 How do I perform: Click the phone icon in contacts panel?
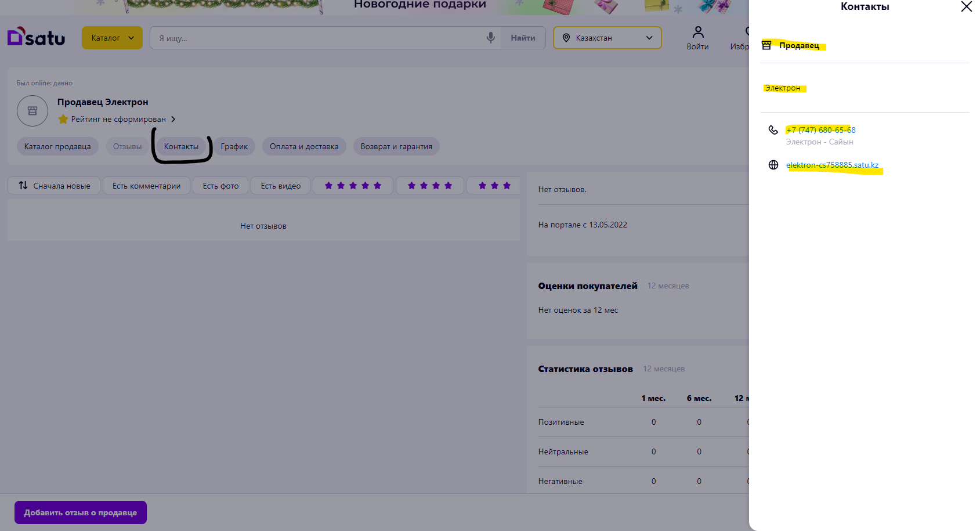[773, 130]
